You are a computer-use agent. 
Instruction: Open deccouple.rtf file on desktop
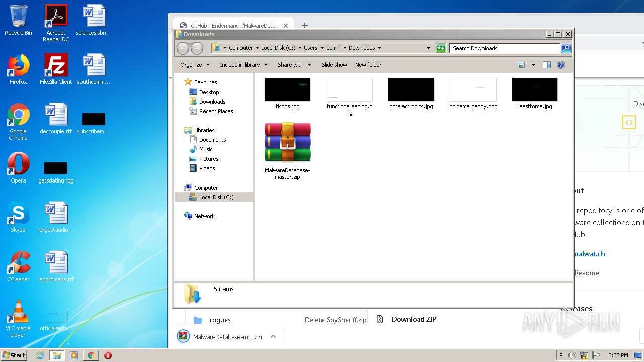[x=56, y=119]
